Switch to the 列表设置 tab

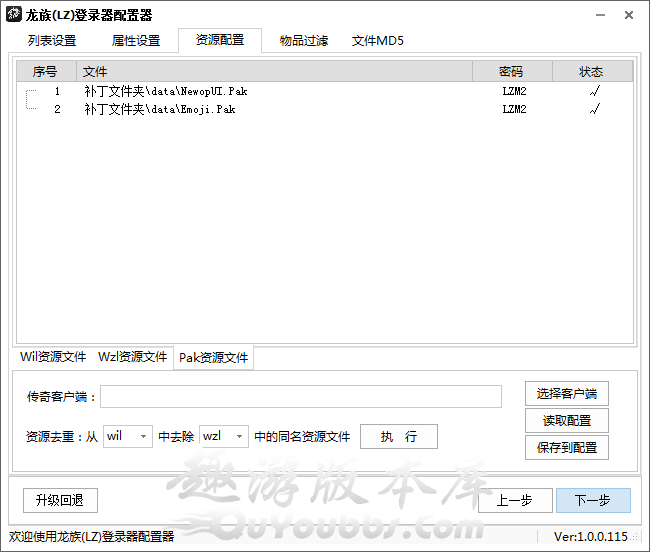52,41
